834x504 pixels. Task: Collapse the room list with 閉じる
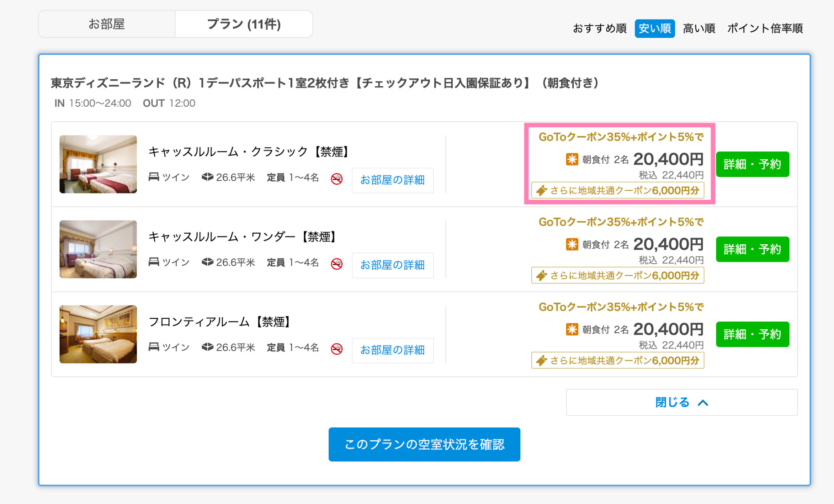682,402
